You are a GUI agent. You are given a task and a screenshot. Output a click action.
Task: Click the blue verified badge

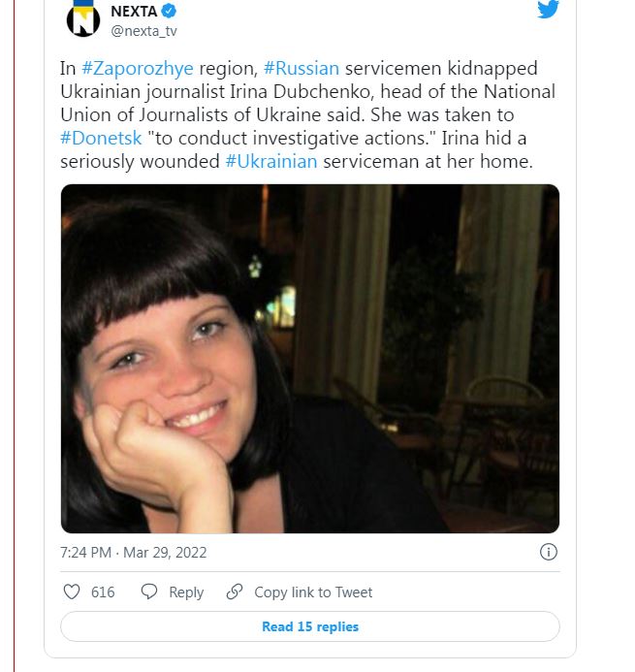168,12
